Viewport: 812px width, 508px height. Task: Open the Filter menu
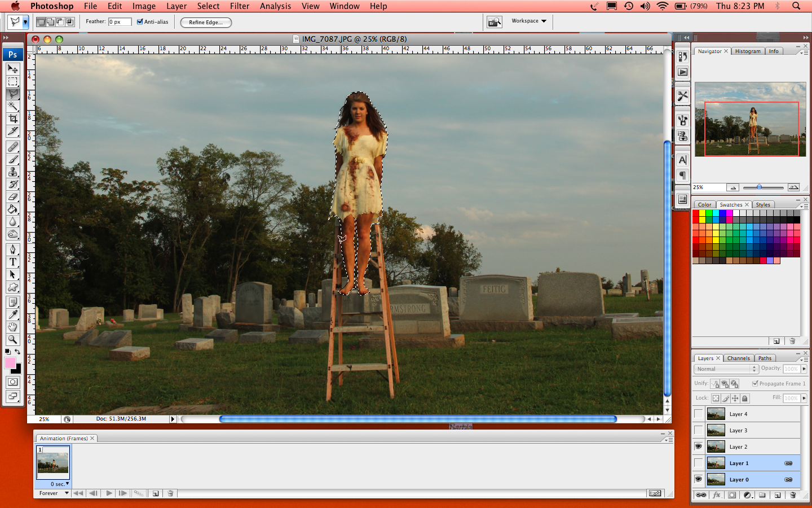pyautogui.click(x=240, y=6)
